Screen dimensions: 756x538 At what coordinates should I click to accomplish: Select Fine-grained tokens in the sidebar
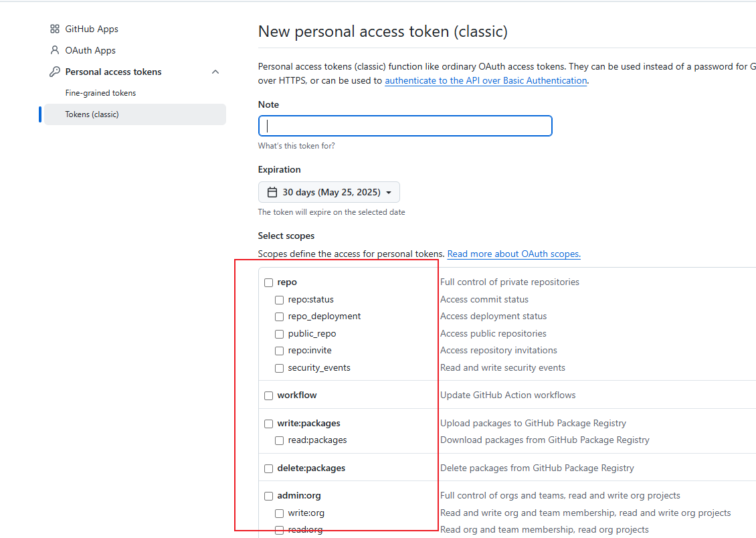click(x=99, y=92)
